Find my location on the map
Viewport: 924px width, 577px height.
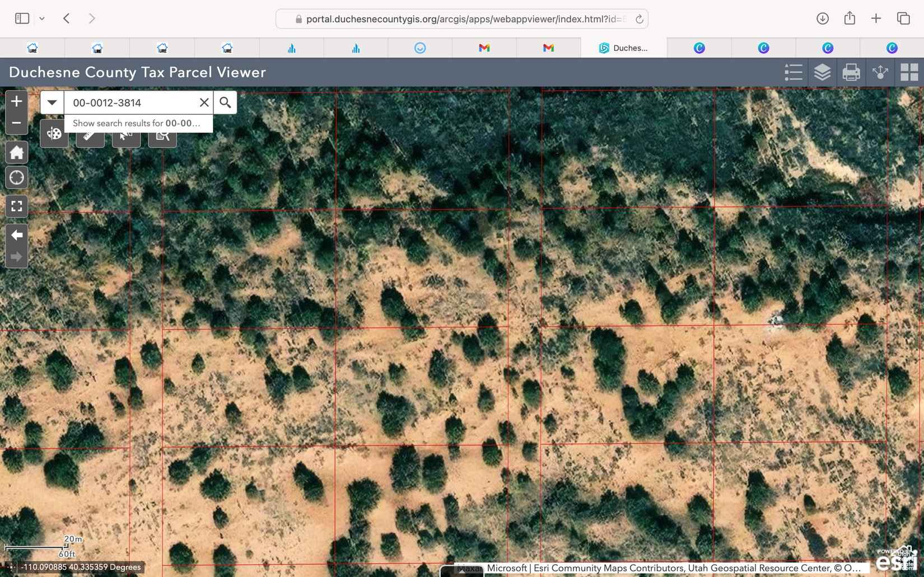16,177
